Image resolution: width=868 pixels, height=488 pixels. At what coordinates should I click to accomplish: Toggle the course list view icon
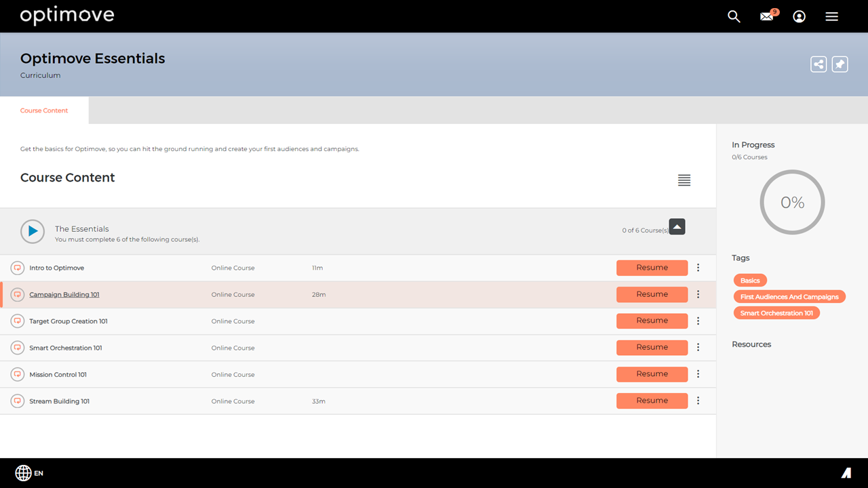[x=684, y=180]
